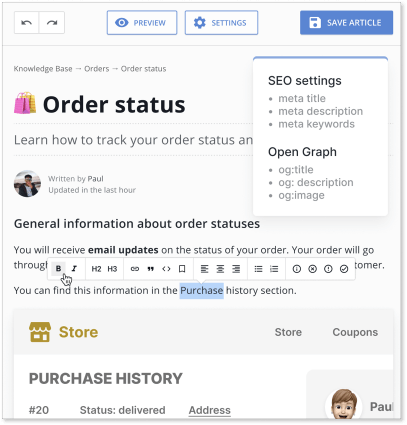407x425 pixels.
Task: Align text right
Action: coord(236,269)
